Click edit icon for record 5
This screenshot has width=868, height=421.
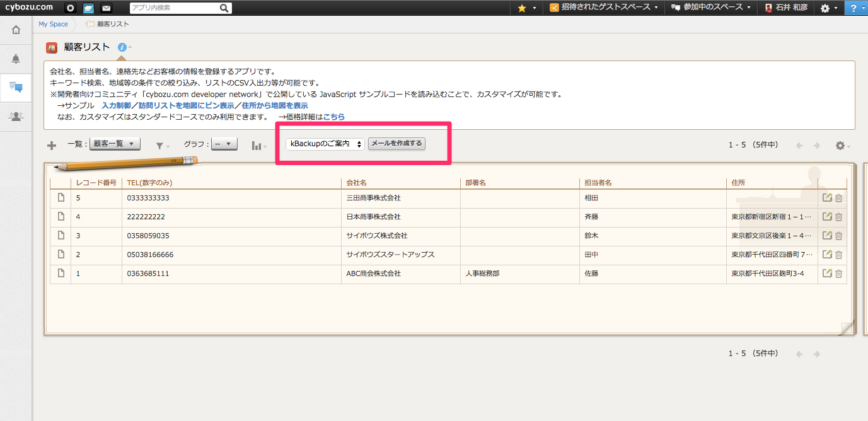coord(828,198)
